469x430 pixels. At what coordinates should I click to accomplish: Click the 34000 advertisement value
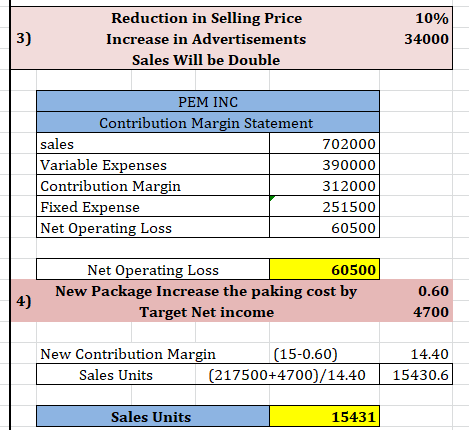pos(426,39)
